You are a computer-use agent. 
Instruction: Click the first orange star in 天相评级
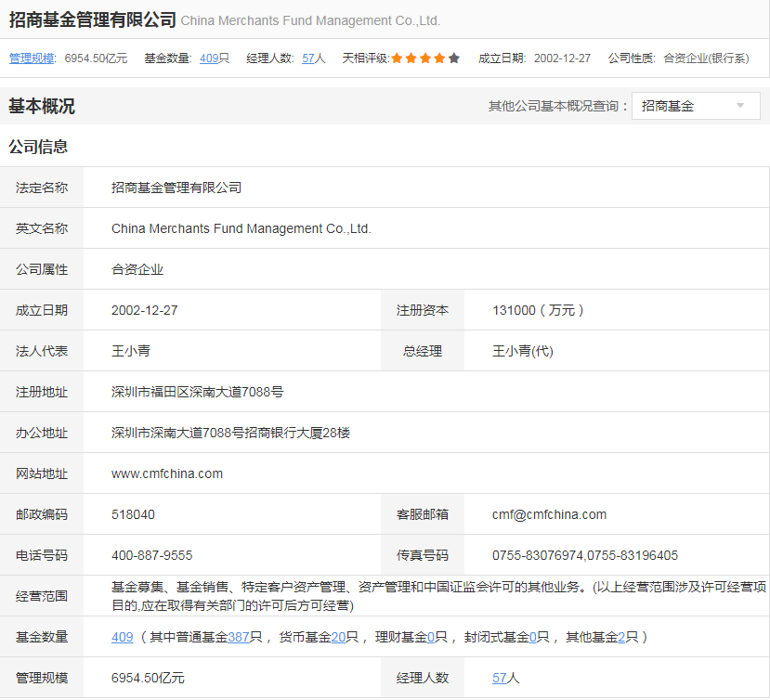(x=397, y=58)
